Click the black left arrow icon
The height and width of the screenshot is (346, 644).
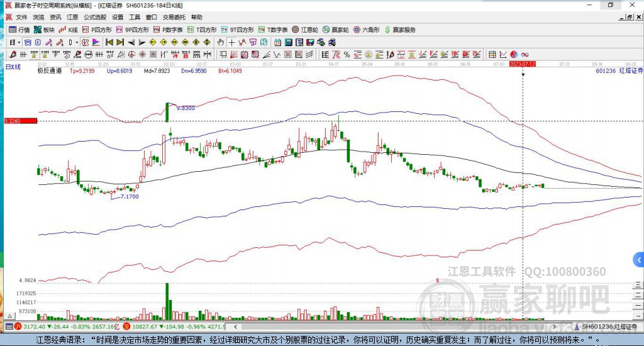(131, 42)
